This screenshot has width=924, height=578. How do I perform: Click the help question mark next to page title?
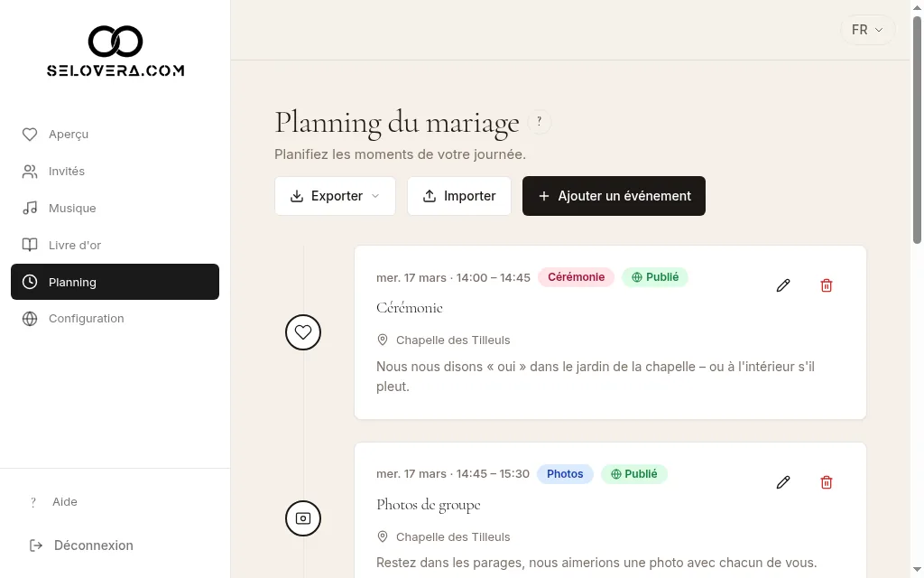click(x=539, y=122)
